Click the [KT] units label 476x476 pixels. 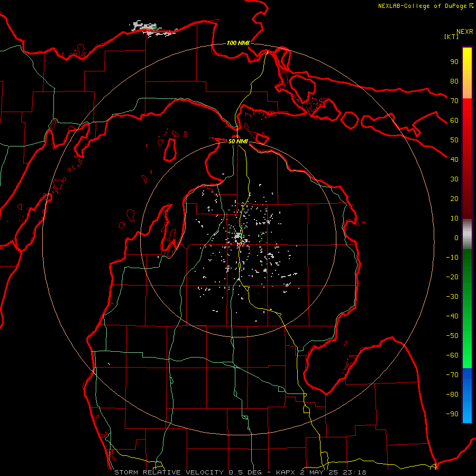(x=452, y=36)
